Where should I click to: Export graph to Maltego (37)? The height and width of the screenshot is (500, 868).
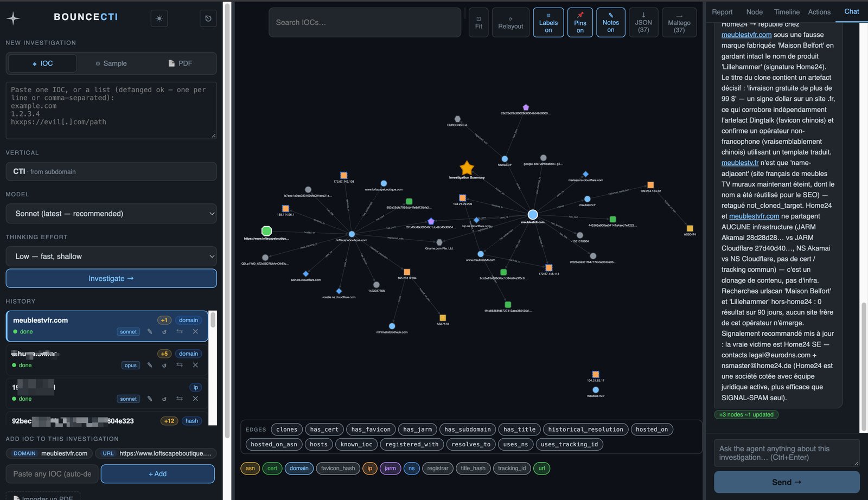coord(679,22)
